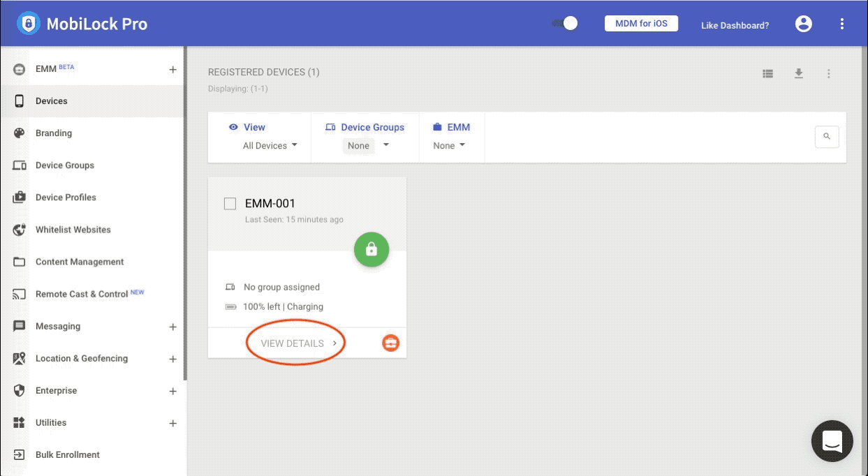Viewport: 868px width, 476px height.
Task: Click VIEW DETAILS on EMM-001 card
Action: [299, 343]
